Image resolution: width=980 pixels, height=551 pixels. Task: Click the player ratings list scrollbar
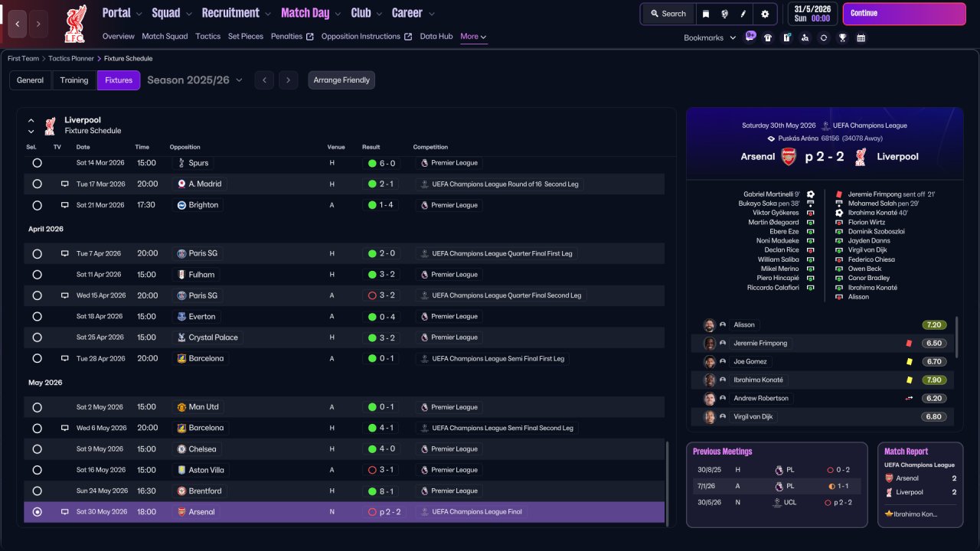click(x=957, y=337)
